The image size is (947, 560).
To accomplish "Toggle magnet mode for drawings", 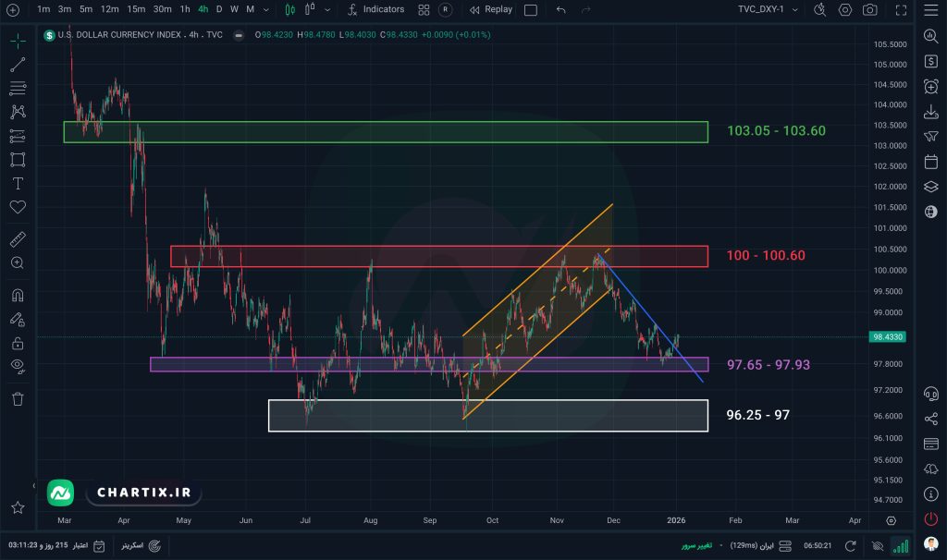I will click(x=18, y=296).
